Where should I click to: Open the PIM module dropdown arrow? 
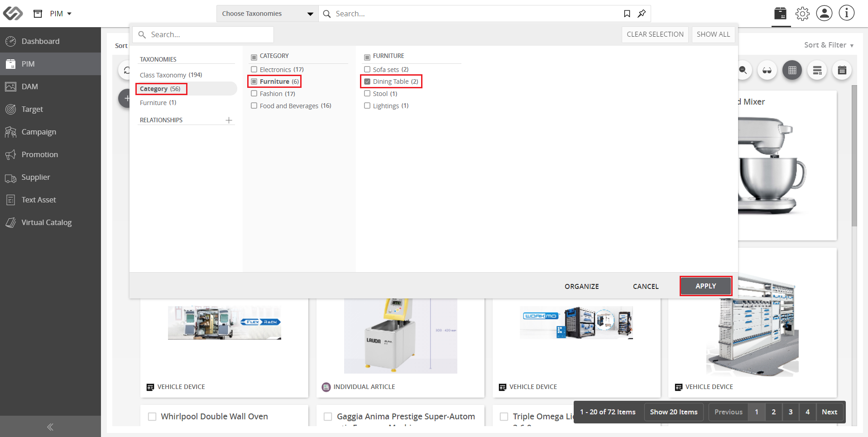point(69,14)
